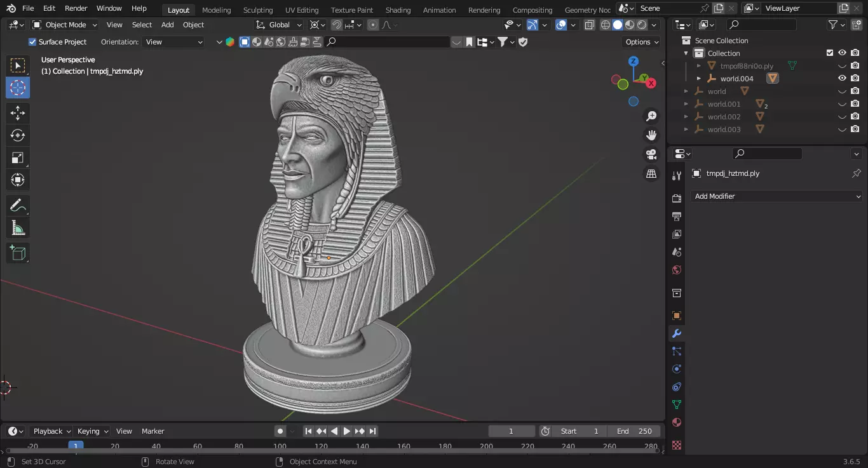The image size is (868, 468).
Task: Open the Object properties tab
Action: 677,316
